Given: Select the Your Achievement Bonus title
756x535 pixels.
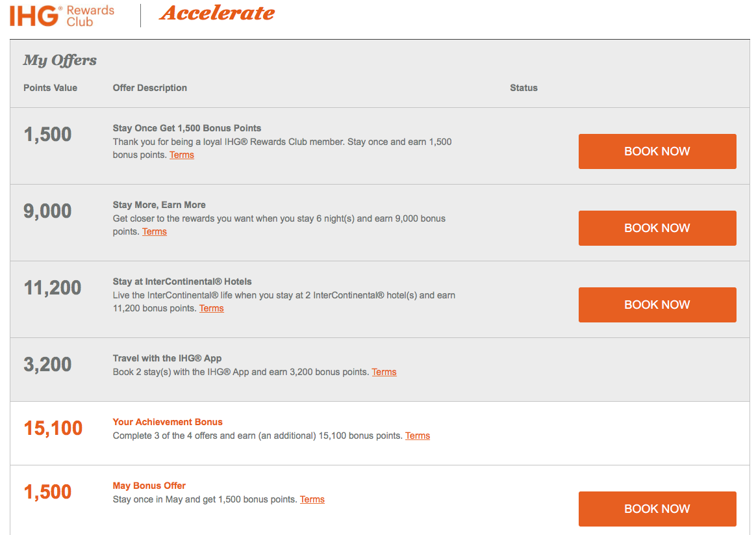Looking at the screenshot, I should tap(168, 422).
